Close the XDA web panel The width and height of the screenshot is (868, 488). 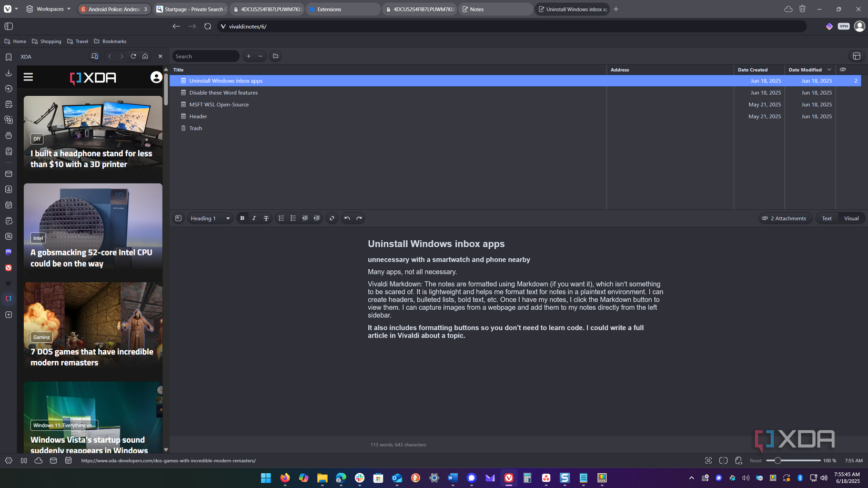160,56
